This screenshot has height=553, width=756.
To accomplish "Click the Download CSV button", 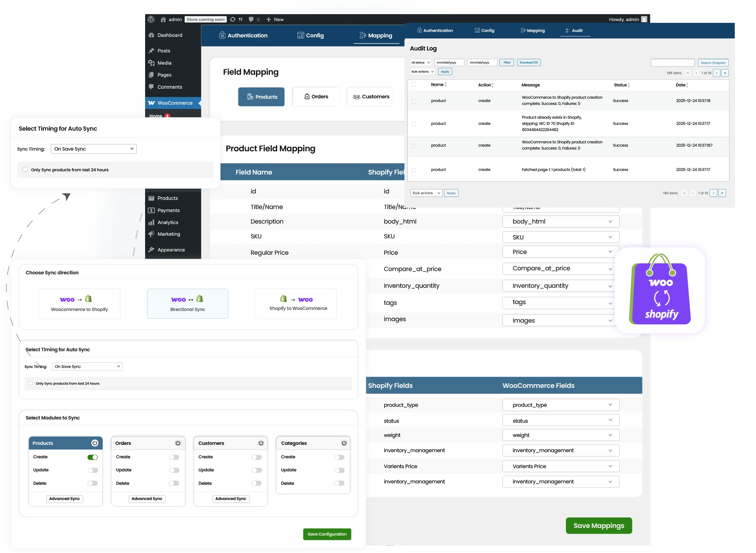I will (529, 62).
